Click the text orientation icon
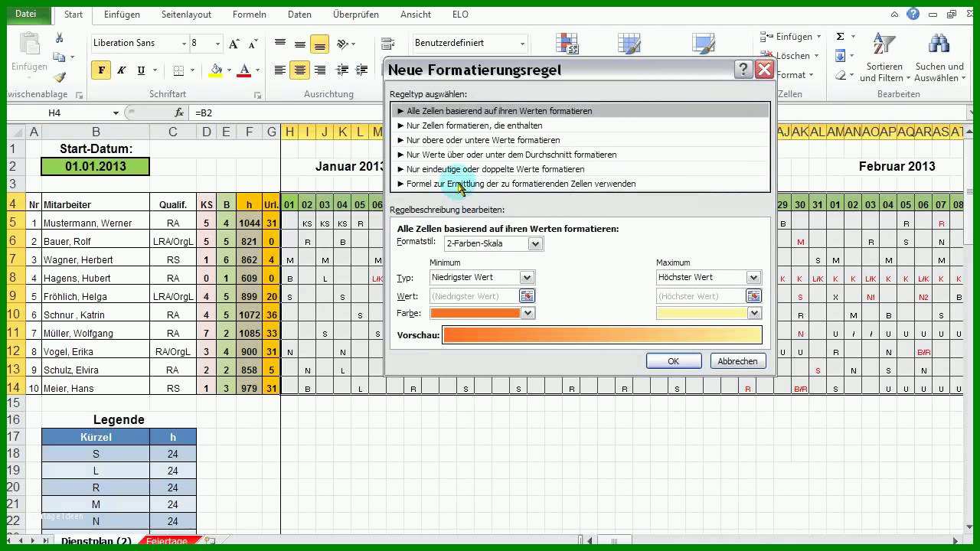980x551 pixels. pos(343,44)
